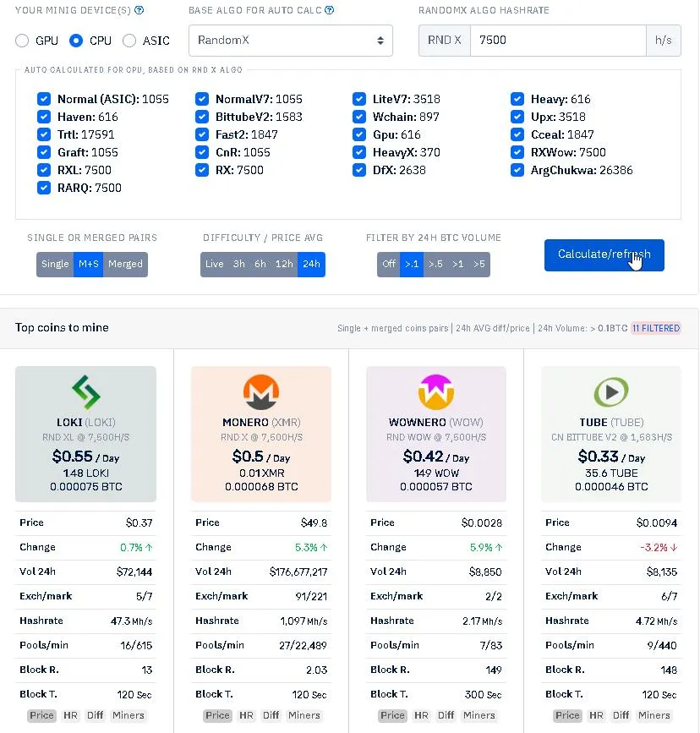Viewport: 700px width, 733px height.
Task: Show the Price chart for Tube
Action: point(567,716)
